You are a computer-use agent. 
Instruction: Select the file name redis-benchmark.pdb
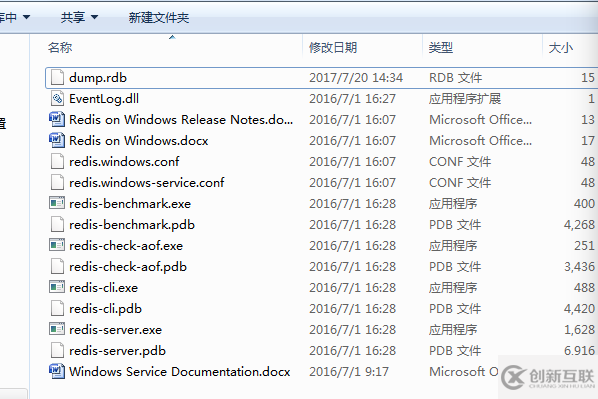(132, 225)
